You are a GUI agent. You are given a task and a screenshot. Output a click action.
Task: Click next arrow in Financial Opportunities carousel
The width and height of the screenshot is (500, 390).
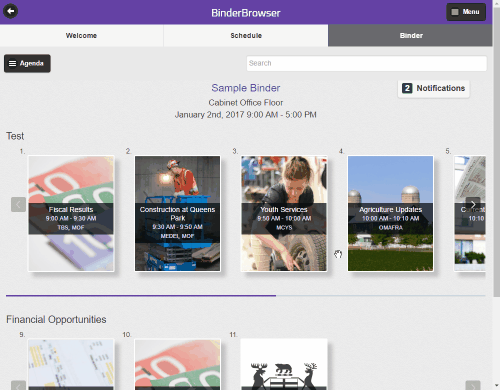point(473,385)
